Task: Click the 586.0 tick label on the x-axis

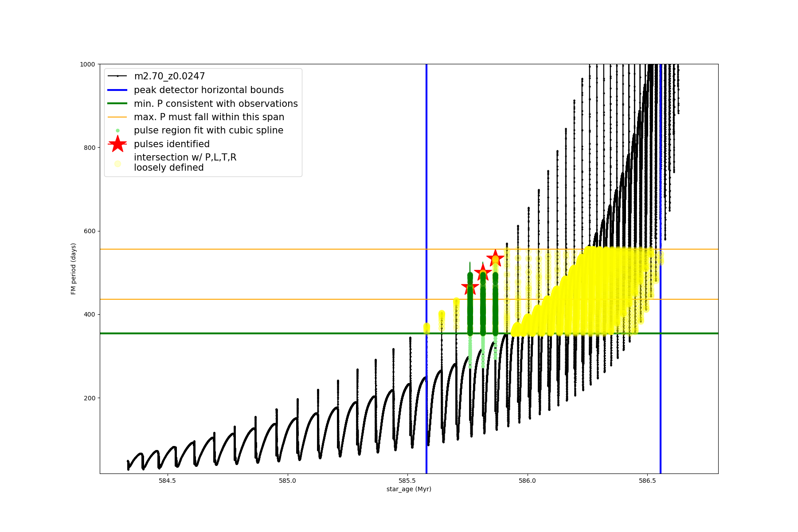Action: click(527, 481)
